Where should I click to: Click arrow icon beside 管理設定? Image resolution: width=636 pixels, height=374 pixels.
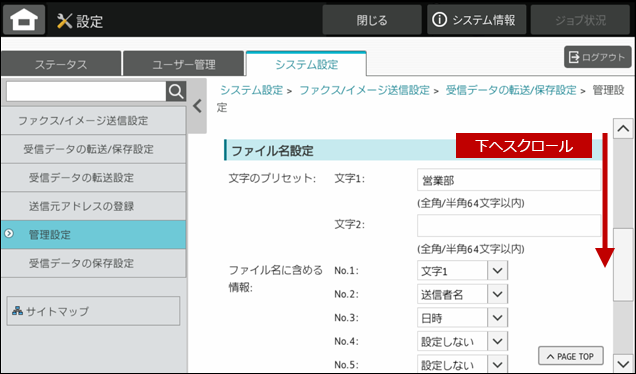tap(9, 234)
